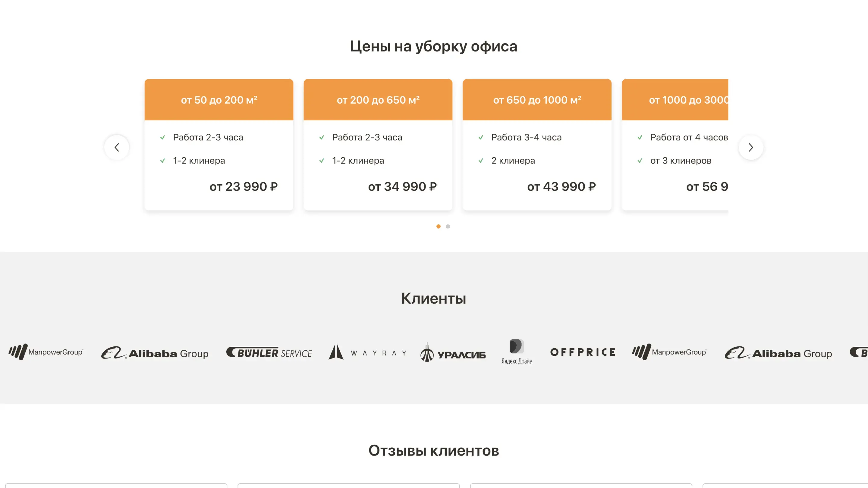Click the first Alibaba Group logo
Screen dimensions: 868x488
155,353
